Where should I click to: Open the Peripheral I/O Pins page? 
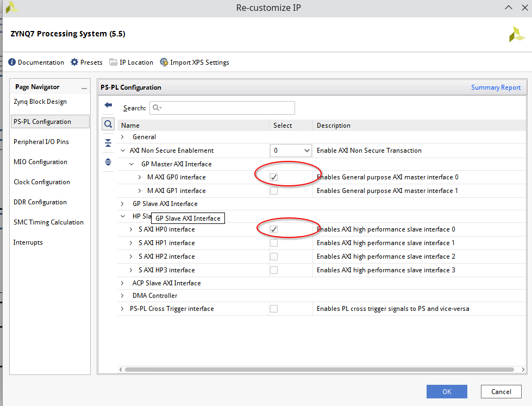[x=41, y=141]
